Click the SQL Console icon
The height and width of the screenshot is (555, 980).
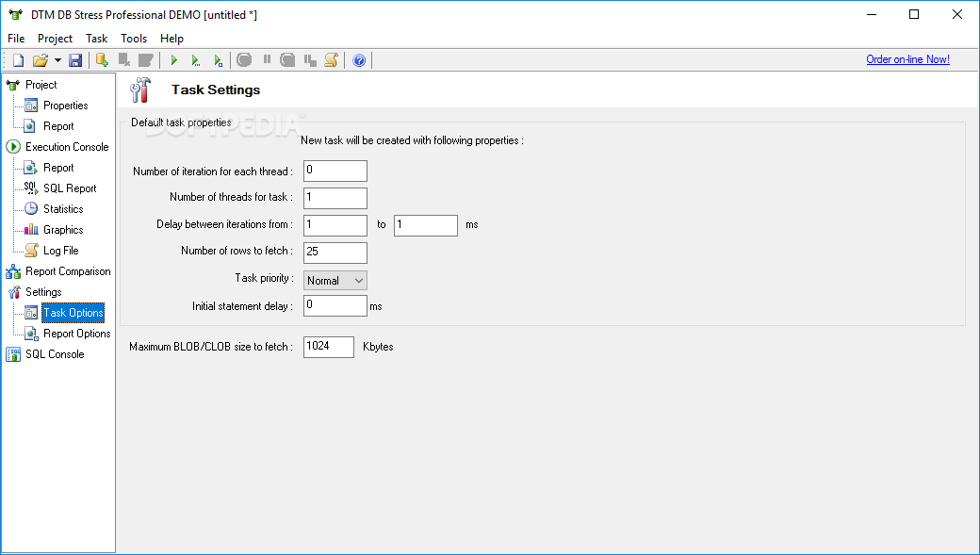click(x=13, y=354)
